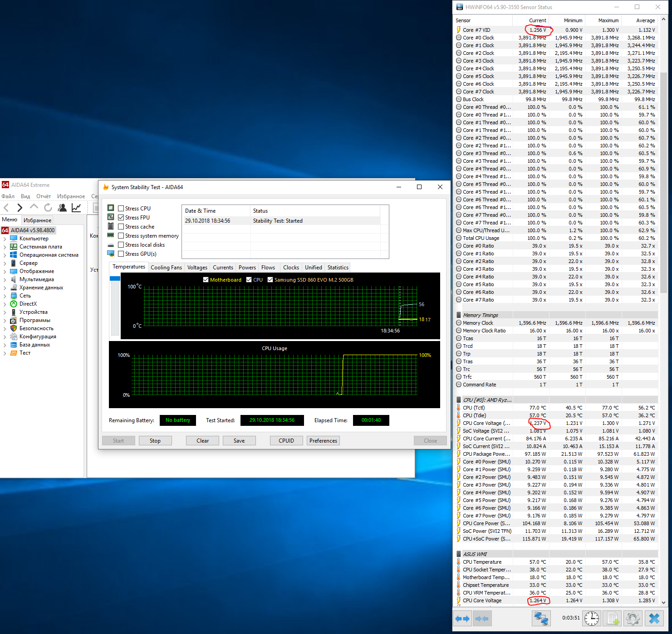
Task: Enable the Stress CPU checkbox
Action: [121, 209]
